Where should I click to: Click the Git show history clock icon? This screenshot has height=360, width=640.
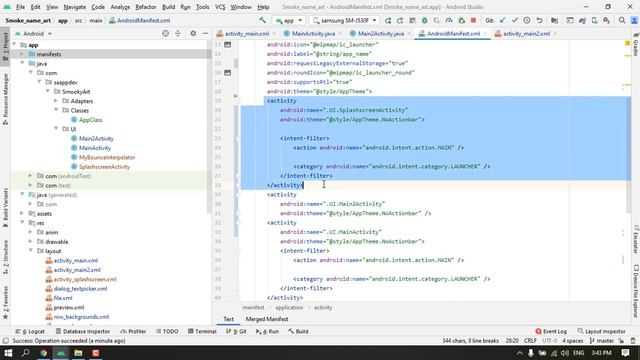click(527, 20)
